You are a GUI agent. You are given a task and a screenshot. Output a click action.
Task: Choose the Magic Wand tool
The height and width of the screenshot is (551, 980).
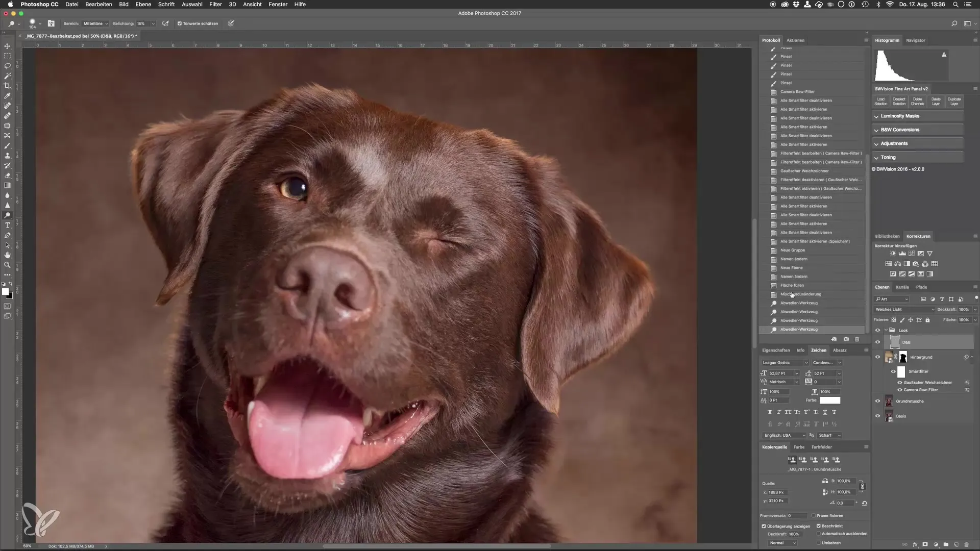(7, 76)
